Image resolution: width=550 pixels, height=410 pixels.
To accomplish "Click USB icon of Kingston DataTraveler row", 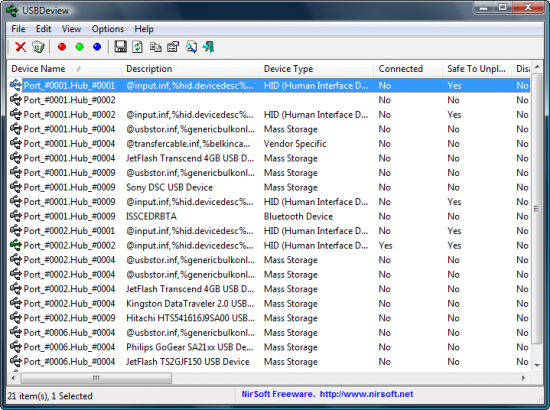I will 16,303.
